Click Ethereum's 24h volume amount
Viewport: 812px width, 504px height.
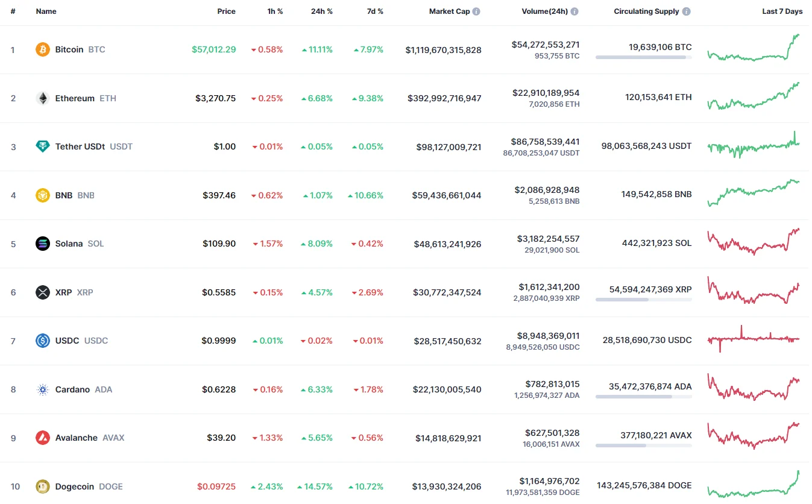[x=546, y=93]
